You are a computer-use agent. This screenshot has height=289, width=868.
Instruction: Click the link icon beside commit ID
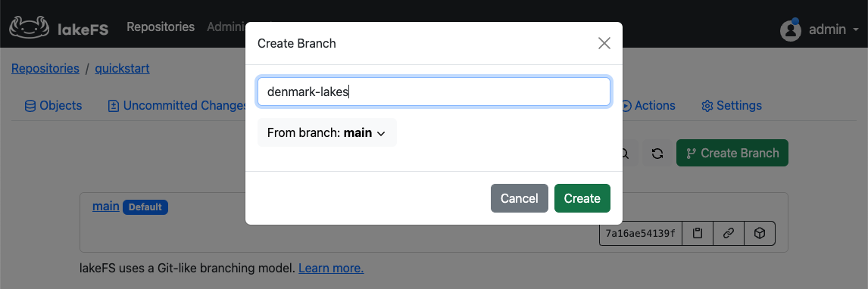click(x=729, y=234)
